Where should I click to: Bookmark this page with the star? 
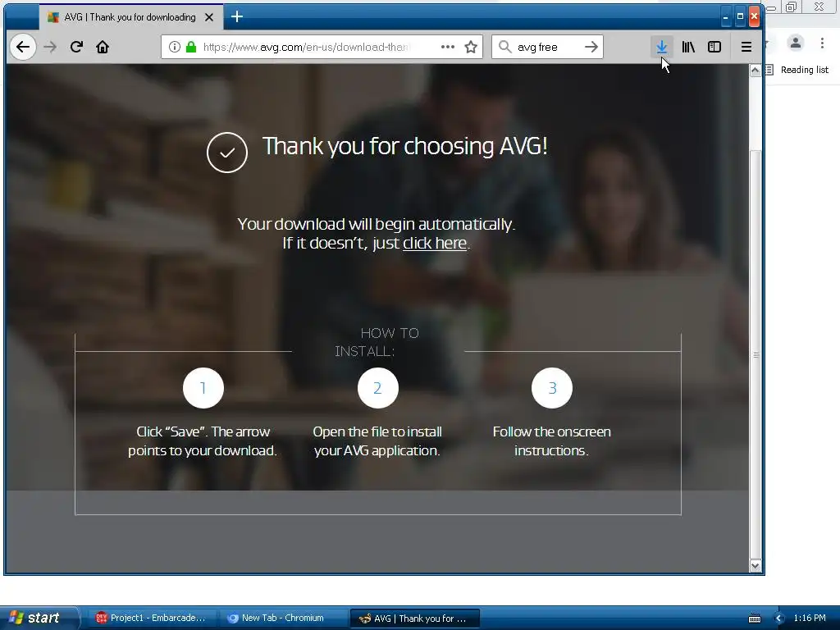pos(471,47)
